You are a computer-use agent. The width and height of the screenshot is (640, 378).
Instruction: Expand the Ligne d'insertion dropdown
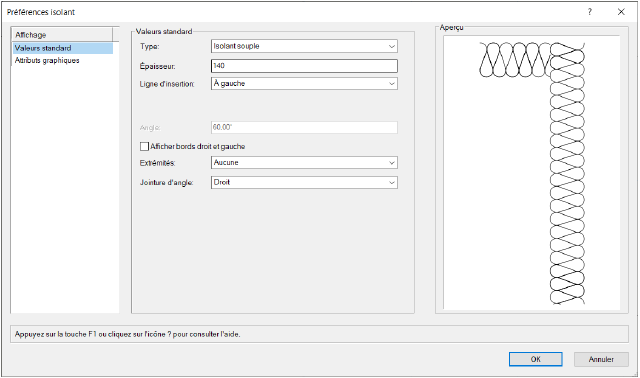[x=391, y=84]
